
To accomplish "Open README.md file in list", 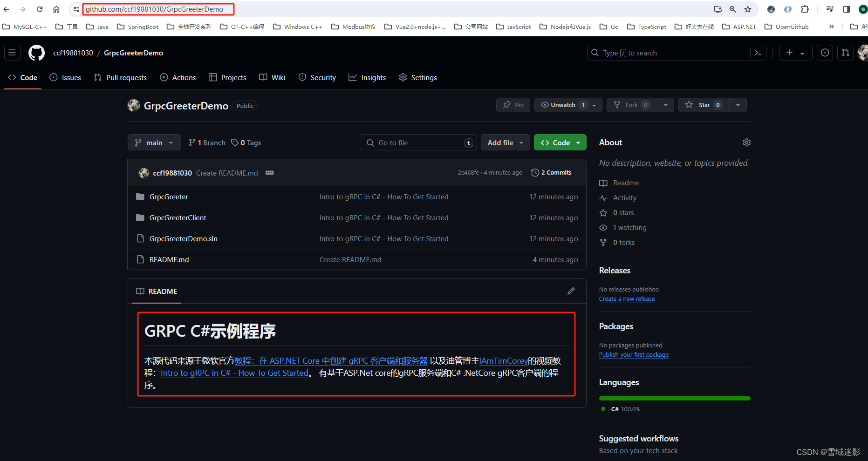I will click(x=169, y=260).
